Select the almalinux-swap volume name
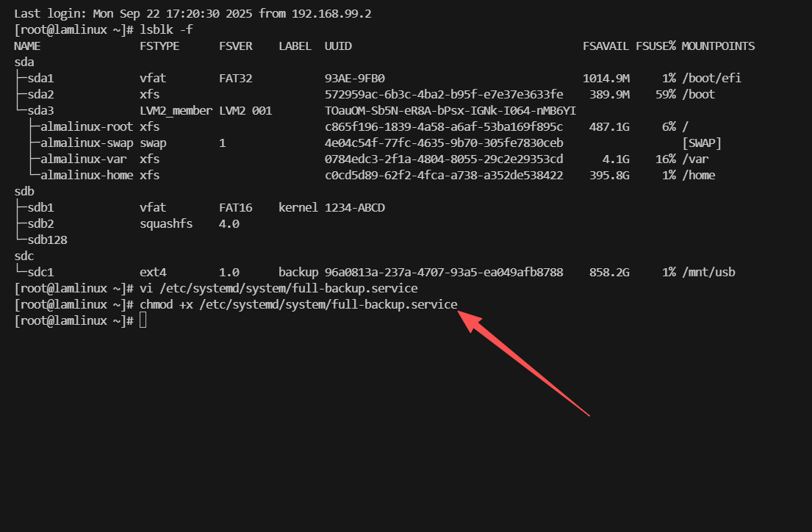 point(87,143)
